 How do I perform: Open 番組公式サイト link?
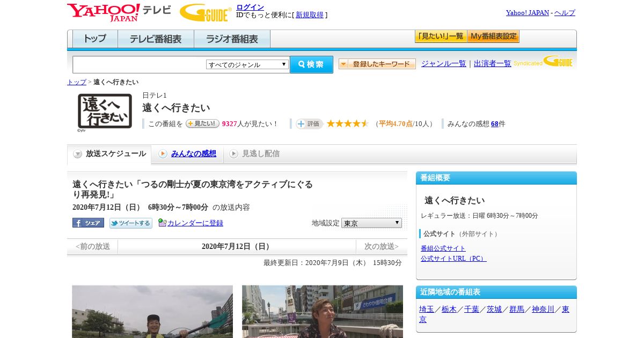pyautogui.click(x=443, y=248)
